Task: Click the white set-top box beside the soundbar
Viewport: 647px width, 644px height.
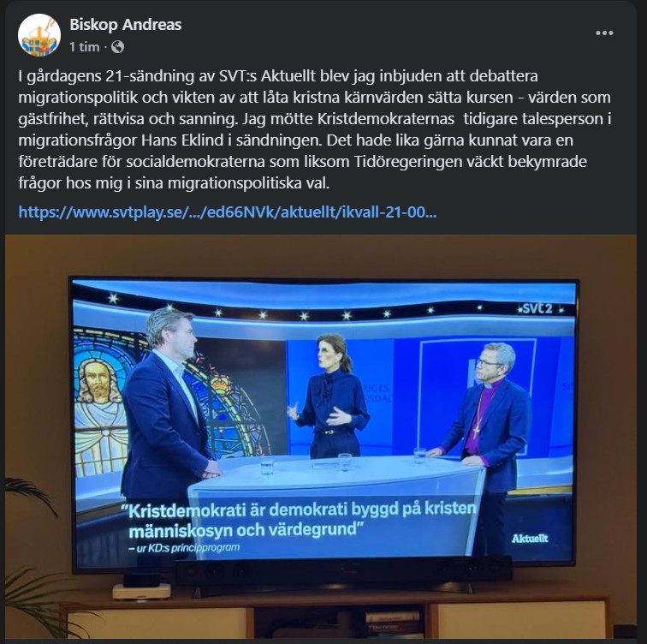Action: coord(141,591)
